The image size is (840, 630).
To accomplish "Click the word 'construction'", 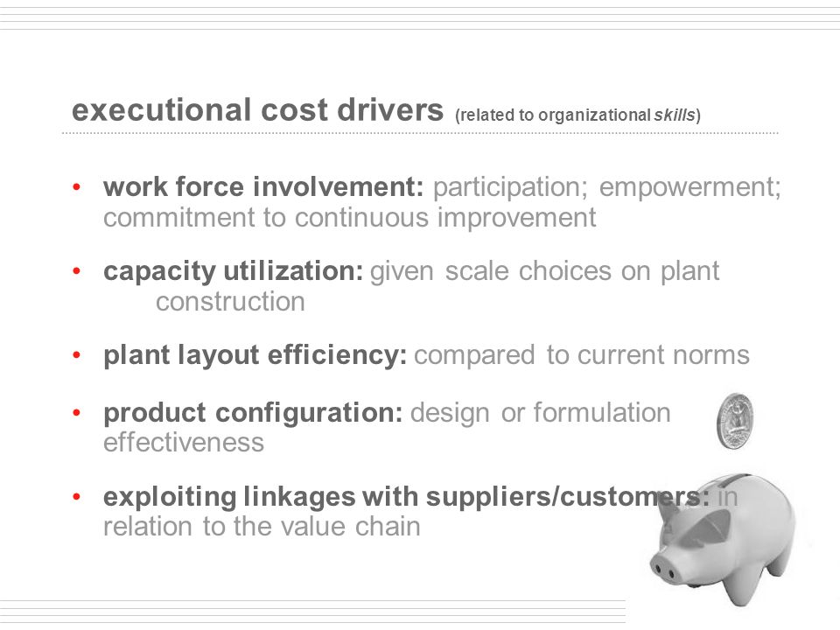I will pyautogui.click(x=230, y=302).
